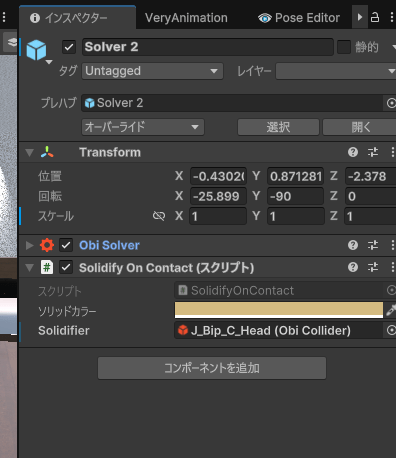Disable the Obi Solver component checkbox
396x458 pixels.
point(66,245)
